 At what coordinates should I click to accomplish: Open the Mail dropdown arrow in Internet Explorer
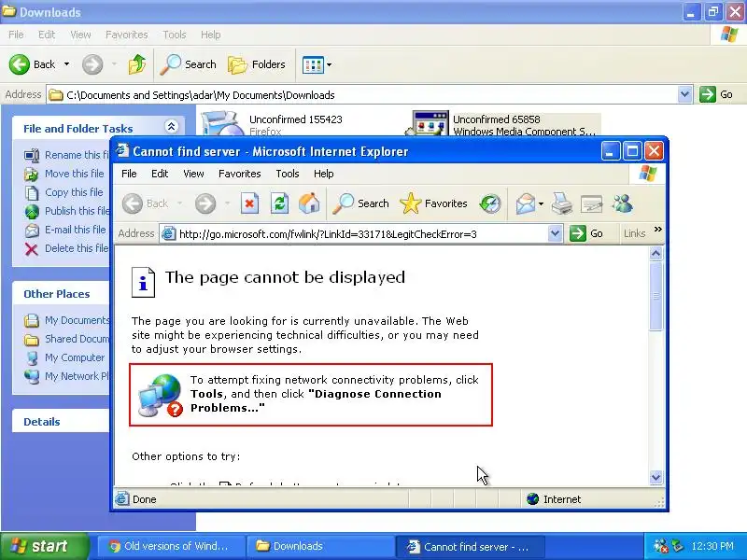pos(542,203)
